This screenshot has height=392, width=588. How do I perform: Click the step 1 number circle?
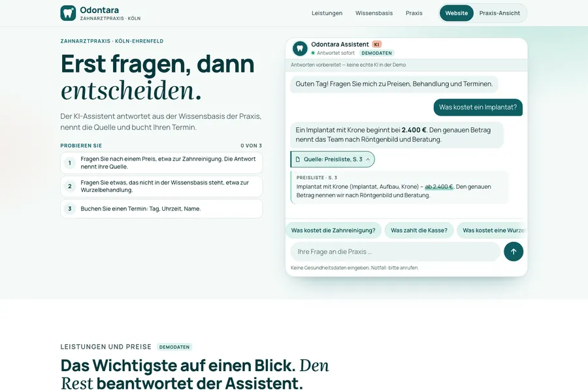pyautogui.click(x=70, y=163)
